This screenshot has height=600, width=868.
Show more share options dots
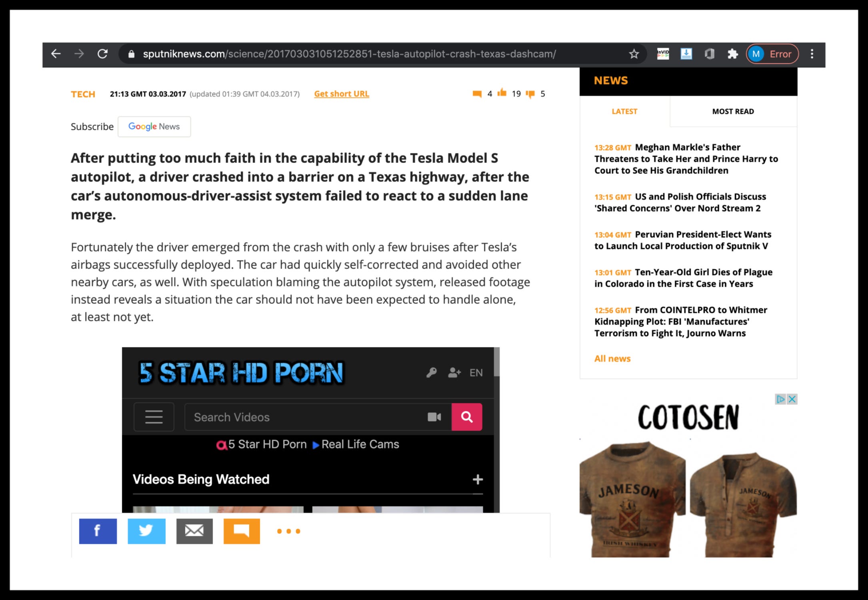(289, 531)
